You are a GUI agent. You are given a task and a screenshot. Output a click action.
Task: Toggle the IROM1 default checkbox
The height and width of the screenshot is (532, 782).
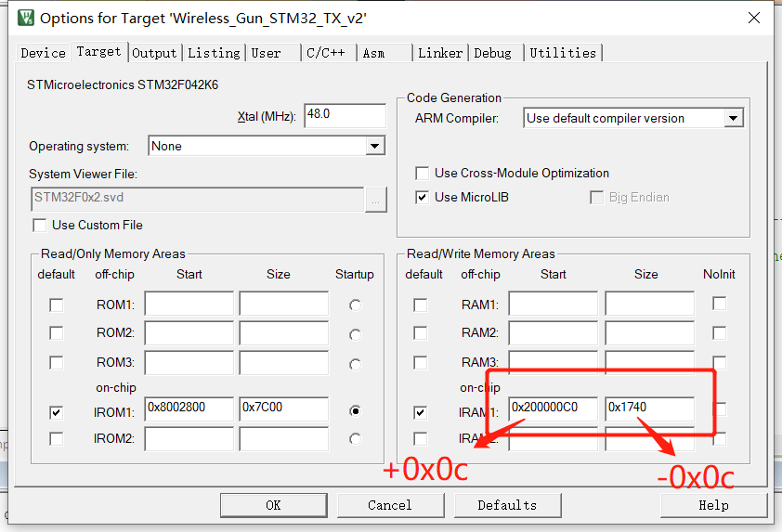tap(57, 412)
